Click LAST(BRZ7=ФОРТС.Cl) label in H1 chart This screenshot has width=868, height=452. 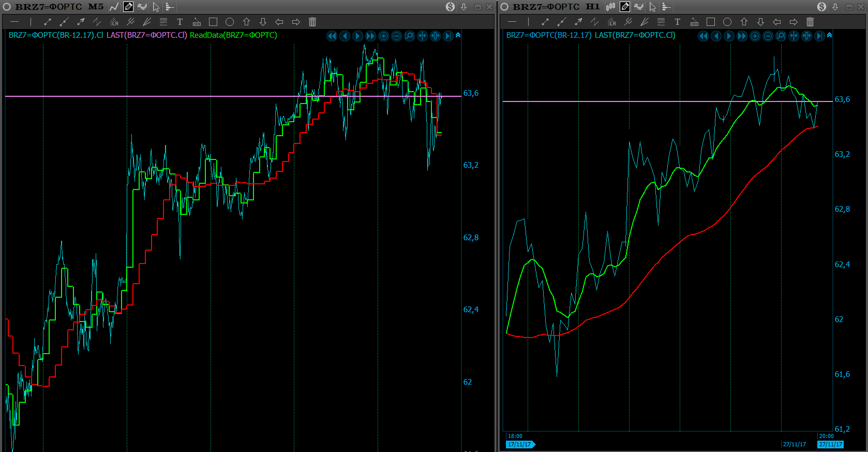[x=635, y=35]
